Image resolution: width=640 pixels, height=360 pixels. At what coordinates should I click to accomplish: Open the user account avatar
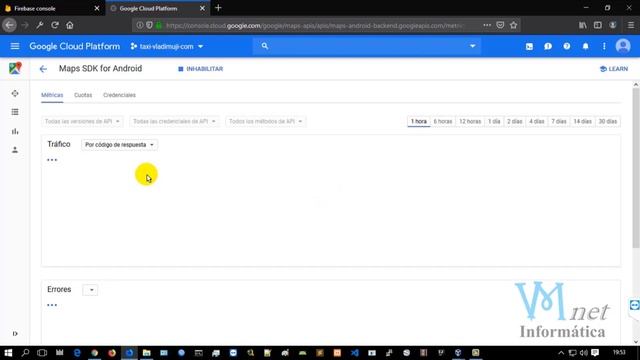click(623, 46)
